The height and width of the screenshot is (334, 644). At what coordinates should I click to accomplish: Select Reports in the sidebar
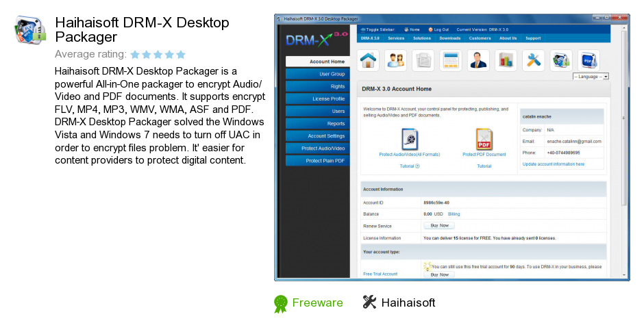tap(317, 123)
